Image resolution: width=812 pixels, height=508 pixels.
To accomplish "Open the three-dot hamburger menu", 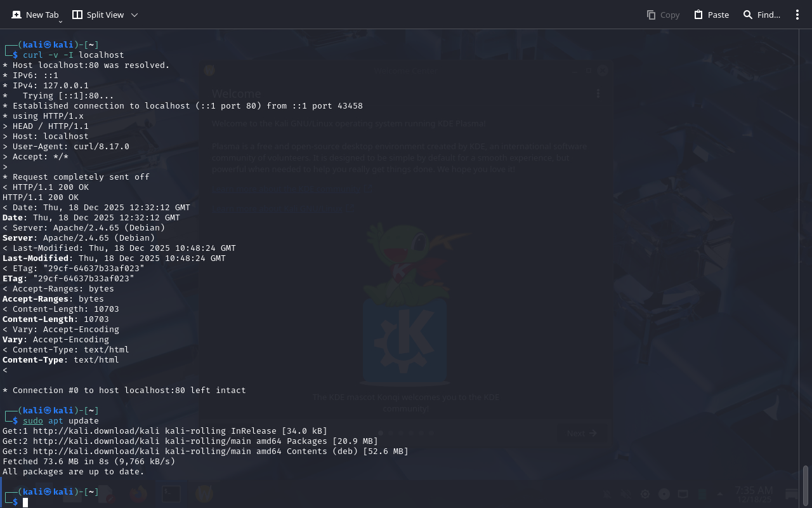I will tap(797, 15).
